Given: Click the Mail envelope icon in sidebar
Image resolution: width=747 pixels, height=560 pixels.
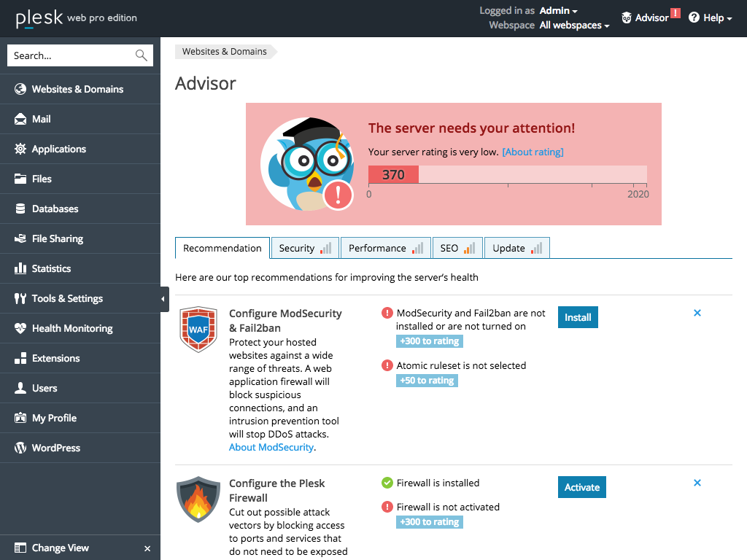Looking at the screenshot, I should coord(20,119).
